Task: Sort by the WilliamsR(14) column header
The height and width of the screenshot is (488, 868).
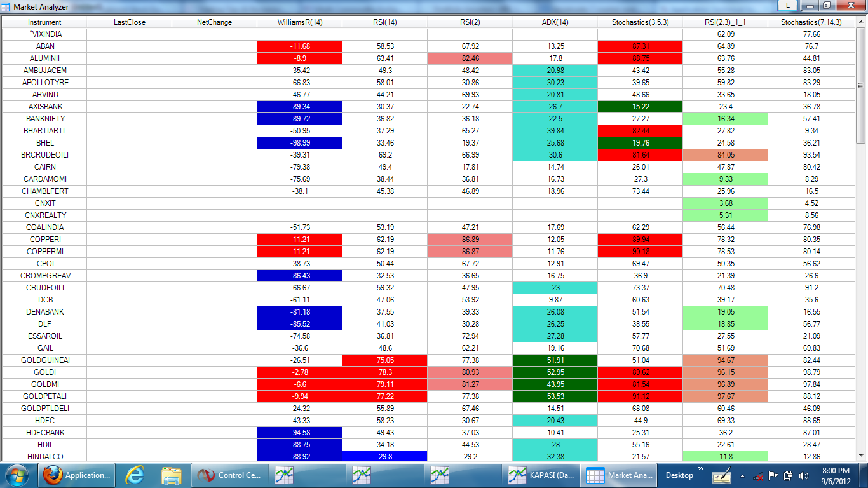Action: [x=300, y=22]
